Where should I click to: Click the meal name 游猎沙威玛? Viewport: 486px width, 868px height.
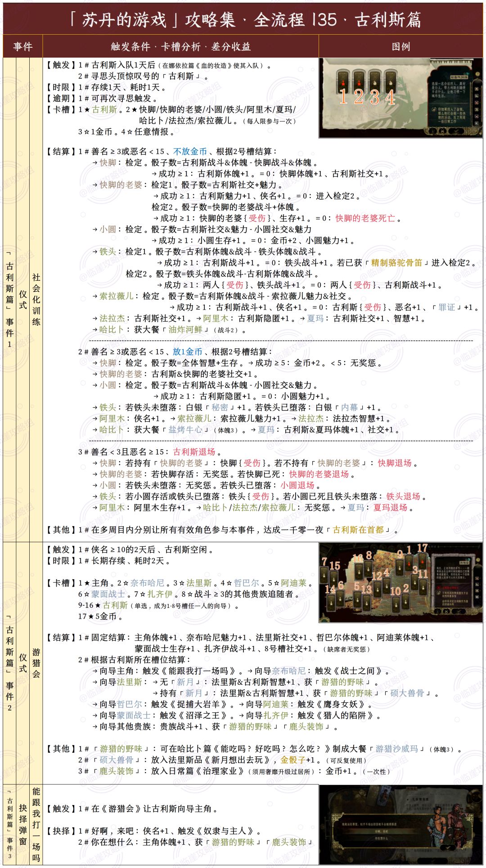point(396,749)
